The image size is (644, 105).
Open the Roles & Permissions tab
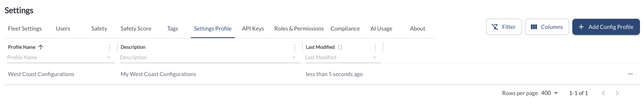click(x=299, y=29)
